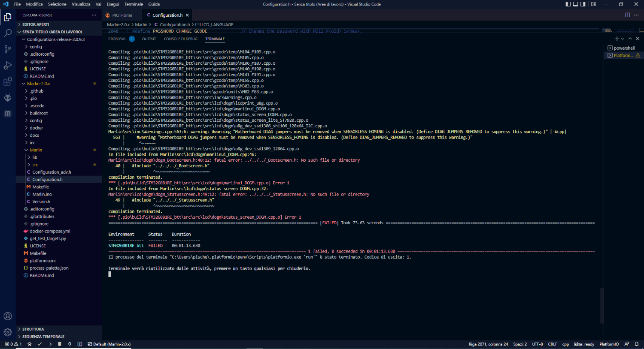Open the Explorer view in activity bar

click(x=8, y=17)
